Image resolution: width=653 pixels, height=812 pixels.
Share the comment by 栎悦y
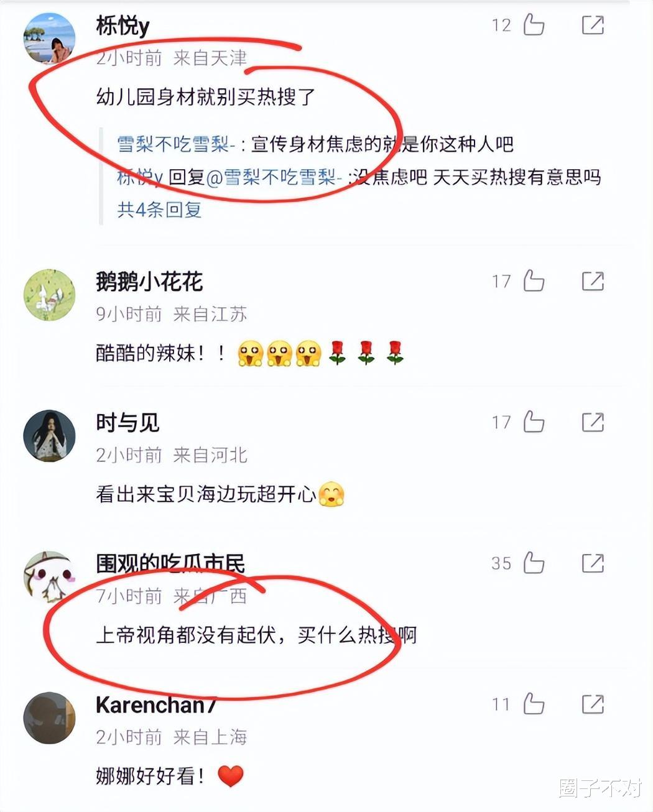point(593,25)
